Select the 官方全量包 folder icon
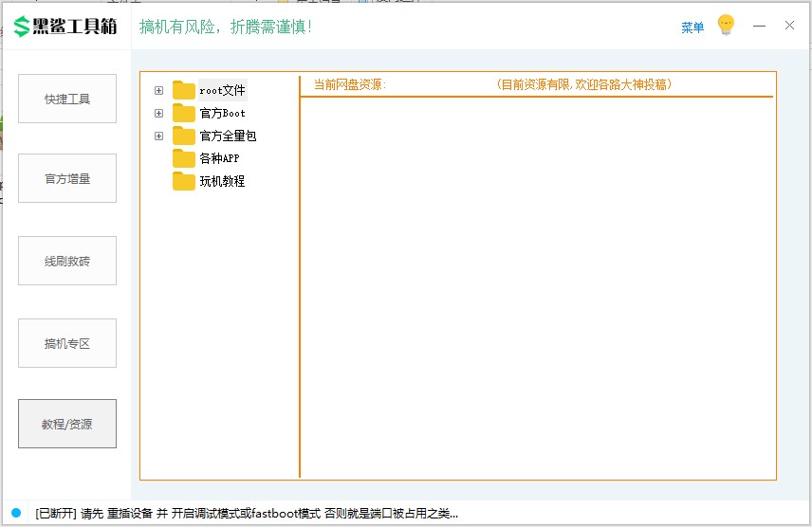Screen dimensions: 812x527 click(x=183, y=136)
